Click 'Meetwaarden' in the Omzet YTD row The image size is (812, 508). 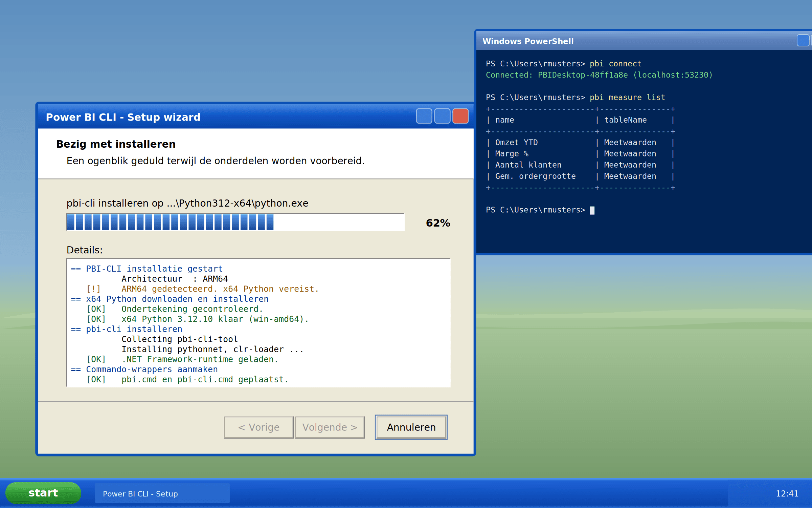point(630,143)
